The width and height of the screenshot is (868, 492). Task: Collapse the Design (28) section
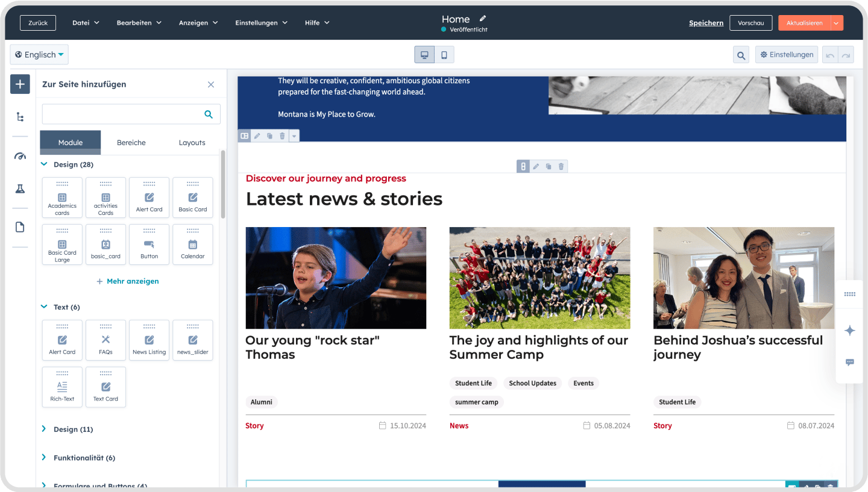(44, 164)
